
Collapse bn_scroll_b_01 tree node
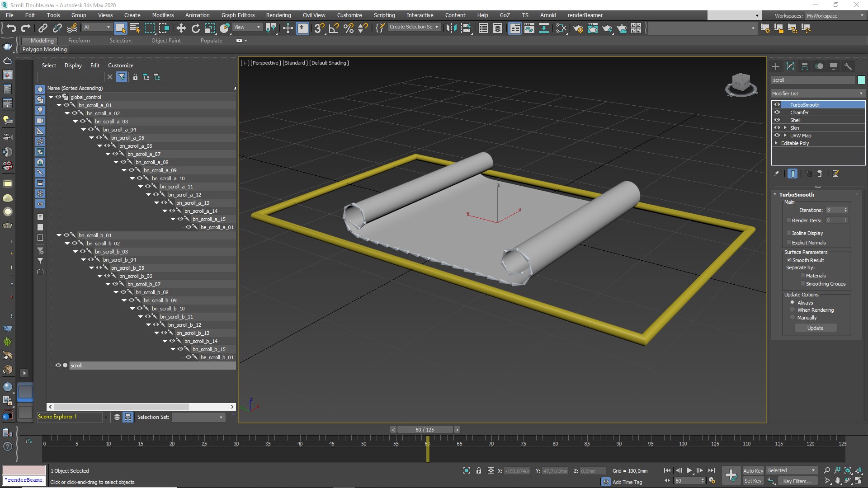(59, 235)
